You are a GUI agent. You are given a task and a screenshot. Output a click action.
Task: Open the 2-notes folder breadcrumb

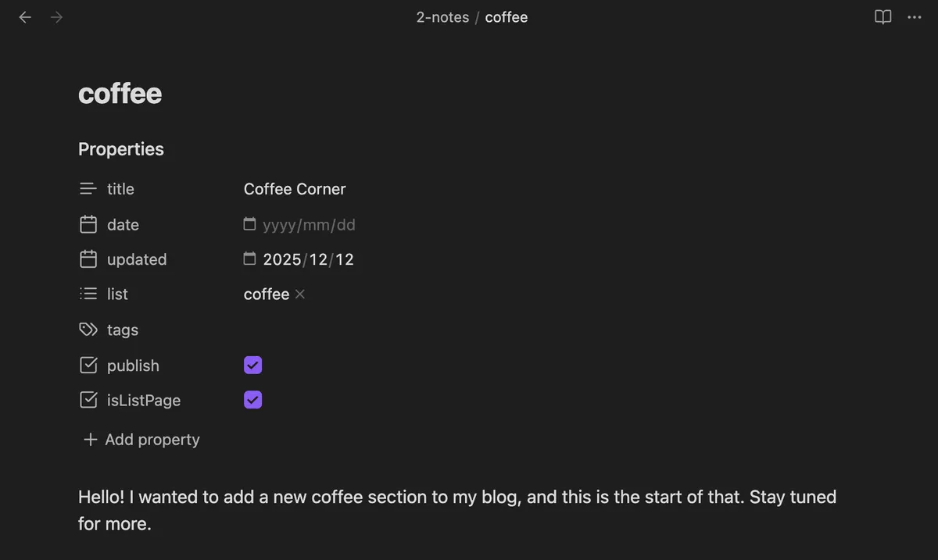point(442,17)
